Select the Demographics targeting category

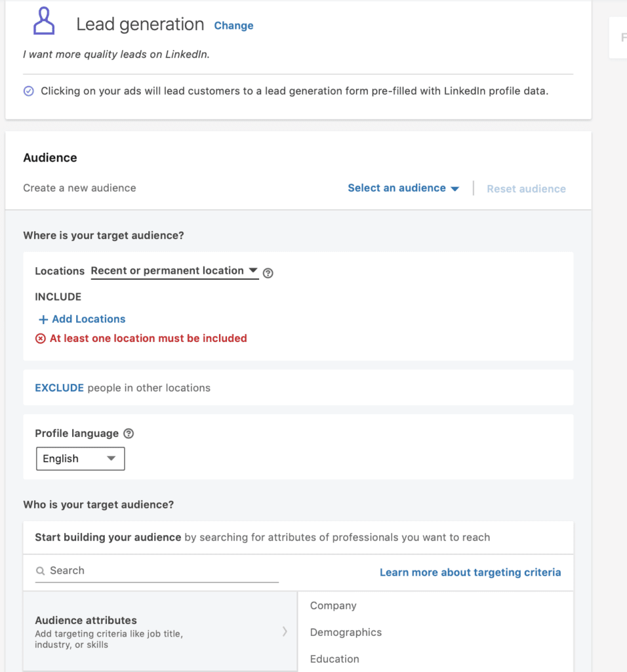tap(346, 632)
